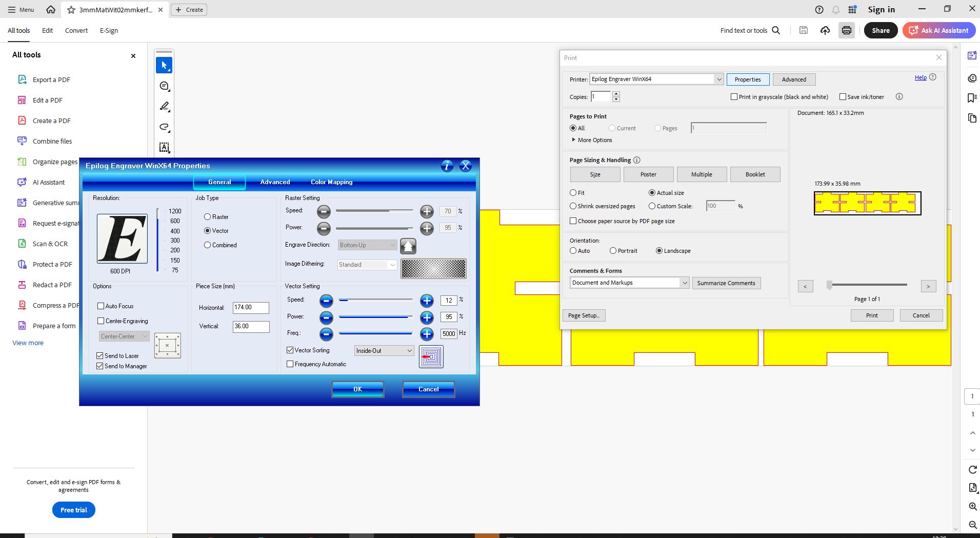The height and width of the screenshot is (538, 980).
Task: Click the Horizontal piece size field
Action: coord(251,308)
